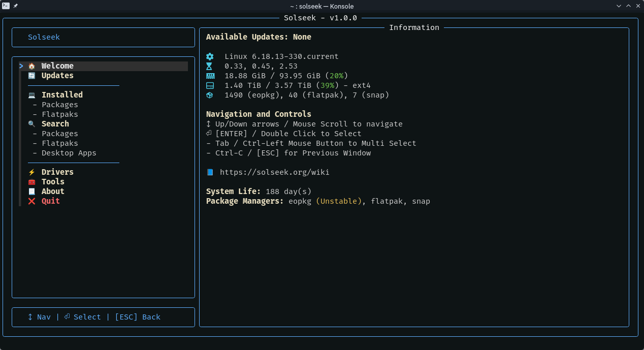The width and height of the screenshot is (644, 350).
Task: Click the pin icon in the title bar
Action: [16, 6]
